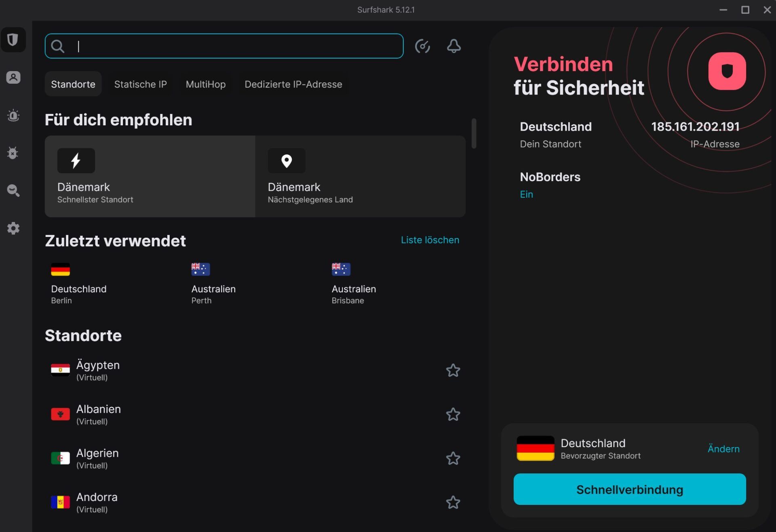Open the VPN shield section in sidebar
Image resolution: width=776 pixels, height=532 pixels.
(x=13, y=40)
